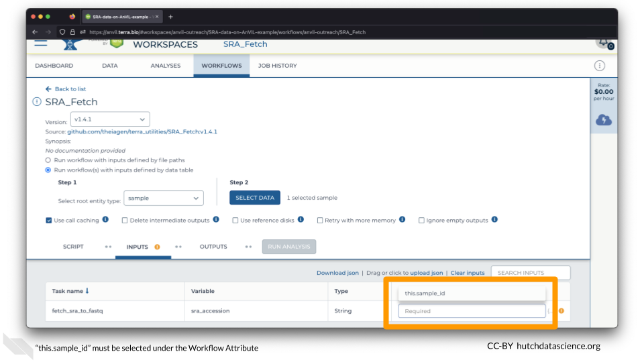Screen dimensions: 644x362
Task: Show info about Retry with more memory
Action: [402, 220]
